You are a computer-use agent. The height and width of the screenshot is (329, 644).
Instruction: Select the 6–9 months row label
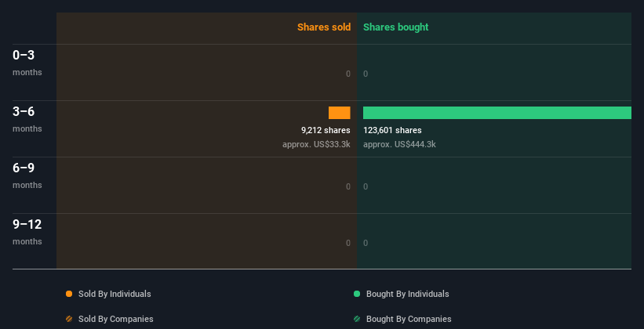27,175
